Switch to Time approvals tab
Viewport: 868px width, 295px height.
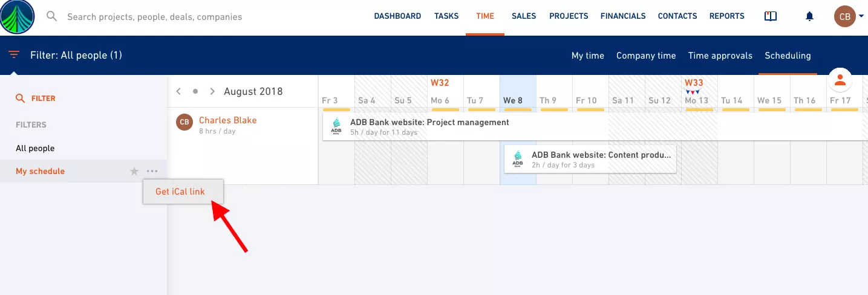pos(720,56)
